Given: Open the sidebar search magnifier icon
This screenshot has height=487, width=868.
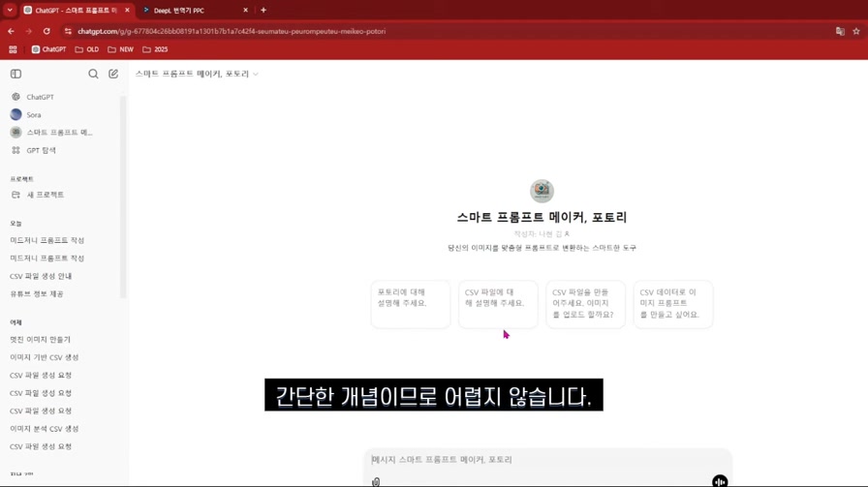Looking at the screenshot, I should coord(93,74).
